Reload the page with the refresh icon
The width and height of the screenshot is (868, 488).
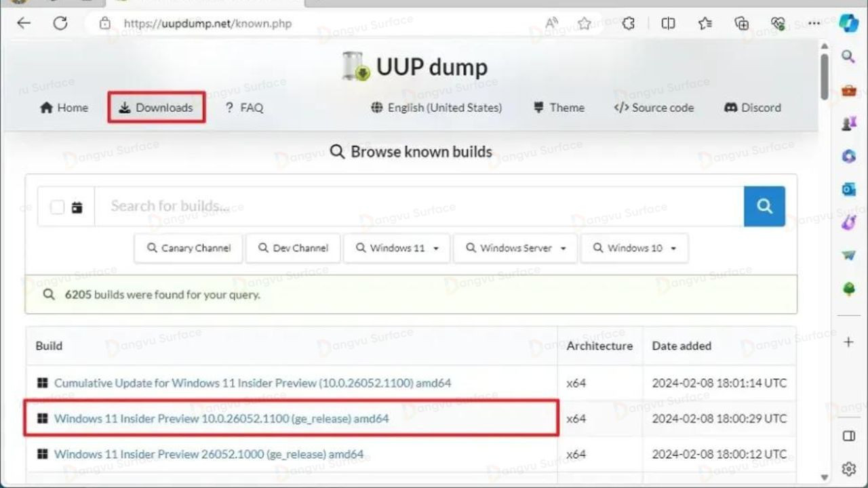(x=61, y=23)
